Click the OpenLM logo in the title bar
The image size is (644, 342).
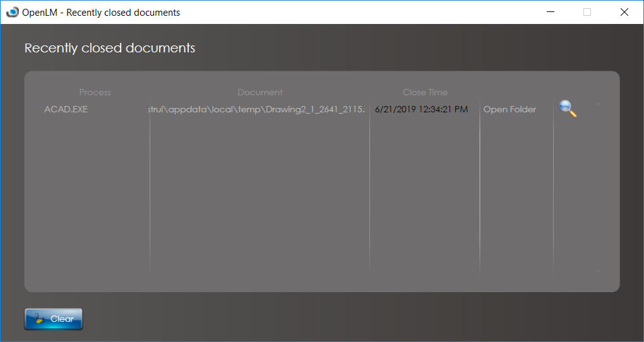point(12,12)
